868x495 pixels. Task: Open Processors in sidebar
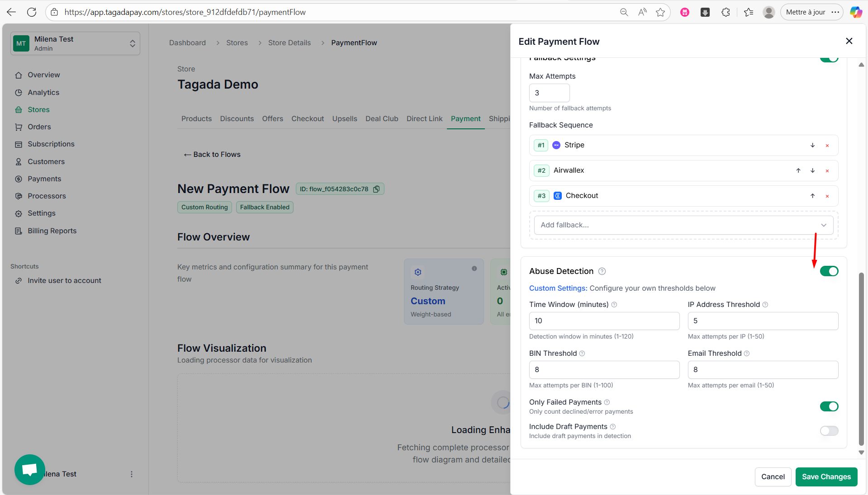tap(47, 196)
